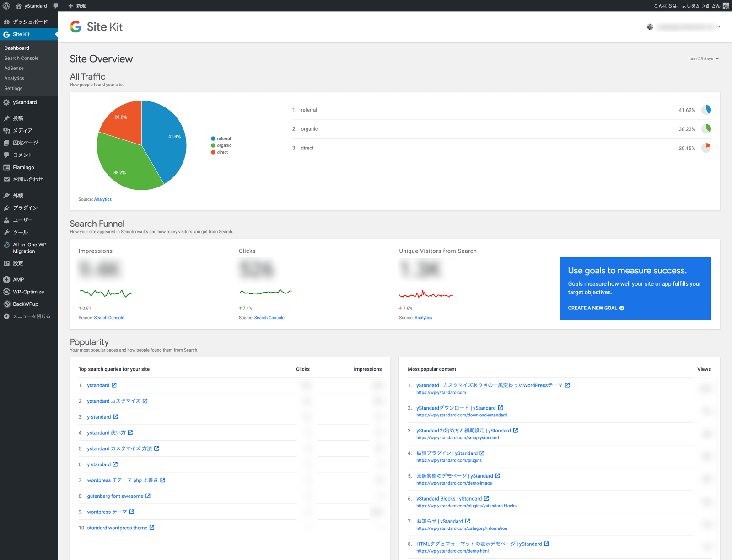732x560 pixels.
Task: Click the 新規 plus icon in admin bar
Action: pyautogui.click(x=70, y=6)
